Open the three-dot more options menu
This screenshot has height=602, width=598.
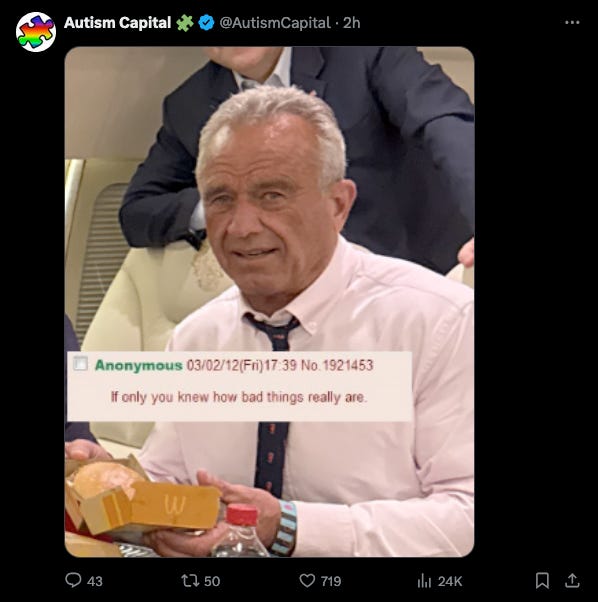click(572, 23)
